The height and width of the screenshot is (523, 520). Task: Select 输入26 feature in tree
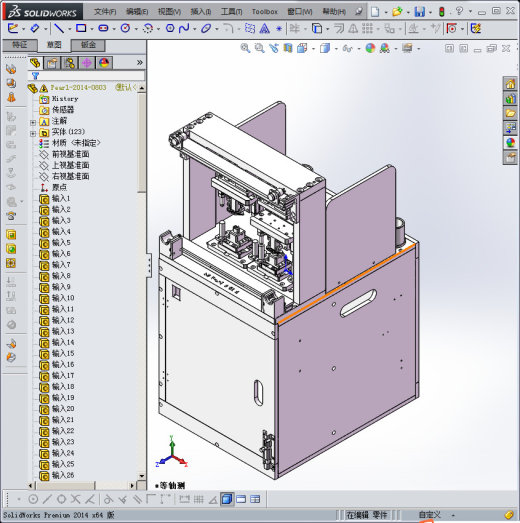pyautogui.click(x=63, y=475)
